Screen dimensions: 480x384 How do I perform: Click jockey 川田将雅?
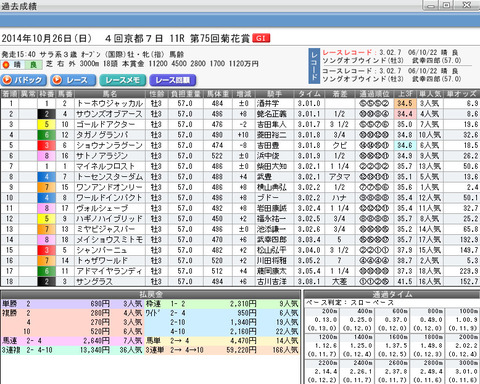coord(272,261)
